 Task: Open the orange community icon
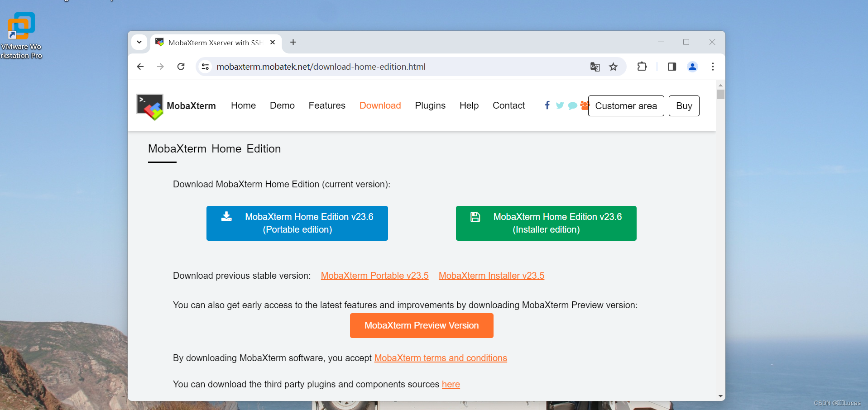click(x=585, y=105)
